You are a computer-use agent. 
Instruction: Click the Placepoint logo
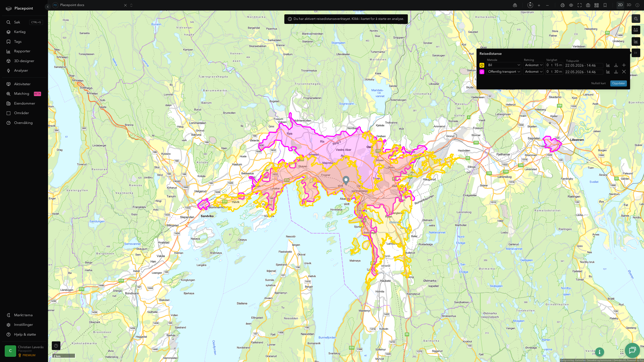coord(19,9)
